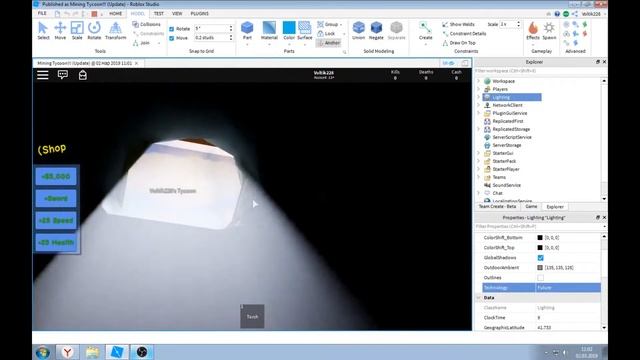Click the +25 Speed shop button
This screenshot has height=360, width=640.
point(56,220)
